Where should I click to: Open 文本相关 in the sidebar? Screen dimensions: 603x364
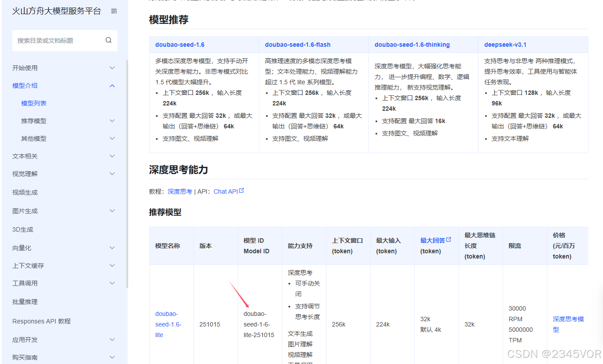(25, 156)
